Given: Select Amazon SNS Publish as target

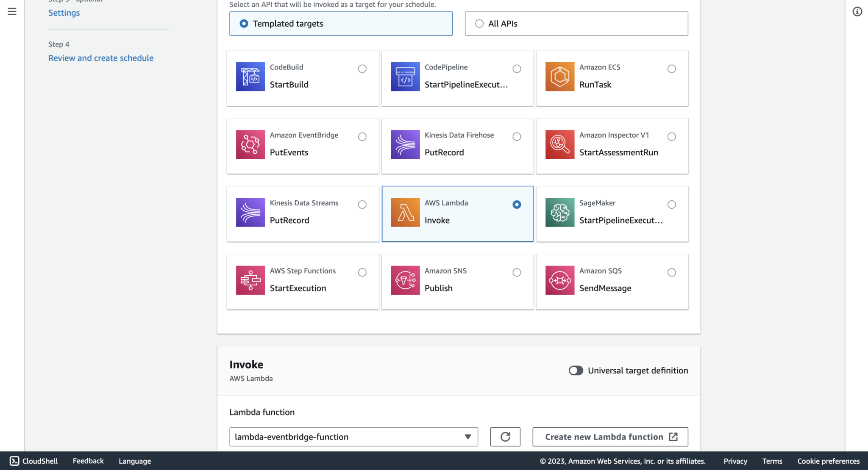Looking at the screenshot, I should (x=517, y=272).
